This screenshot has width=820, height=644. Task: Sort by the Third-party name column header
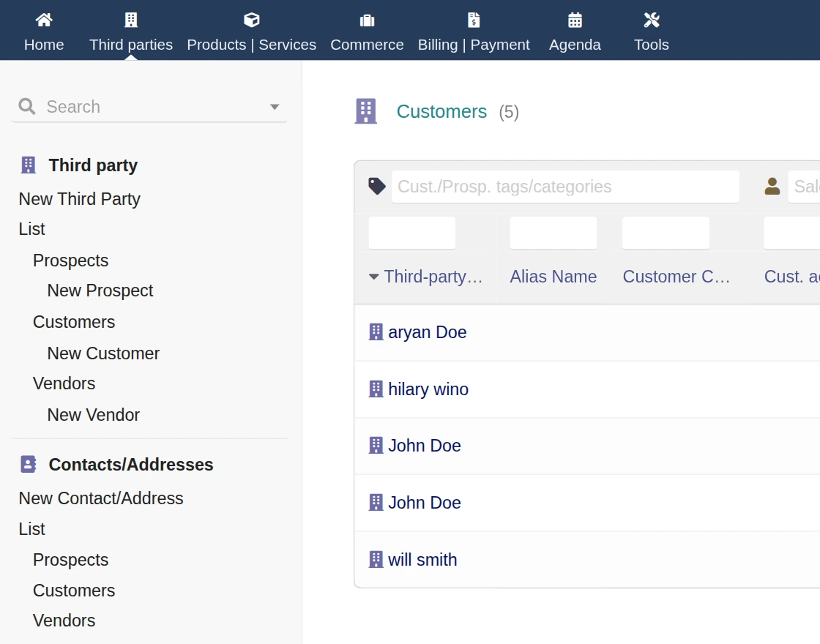click(433, 277)
